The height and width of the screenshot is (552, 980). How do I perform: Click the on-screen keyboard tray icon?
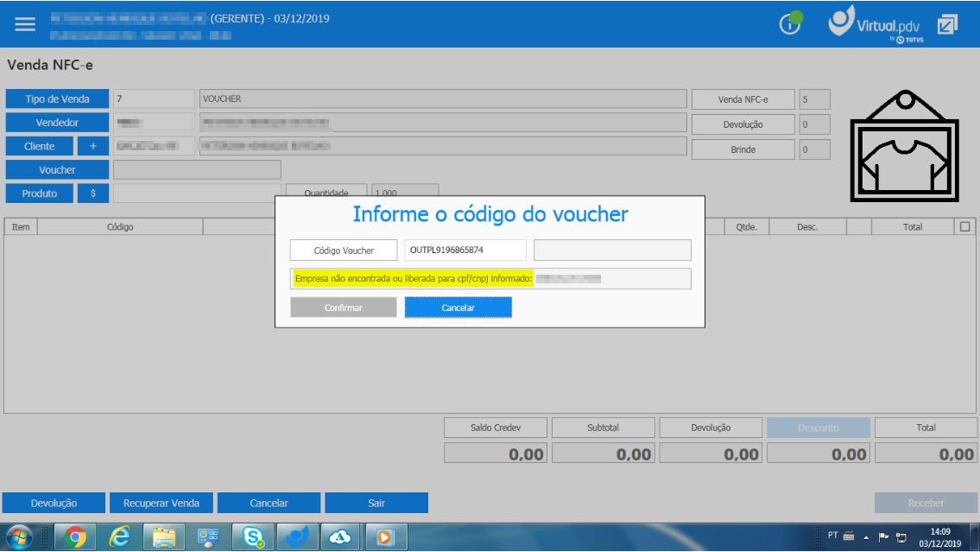click(x=849, y=536)
